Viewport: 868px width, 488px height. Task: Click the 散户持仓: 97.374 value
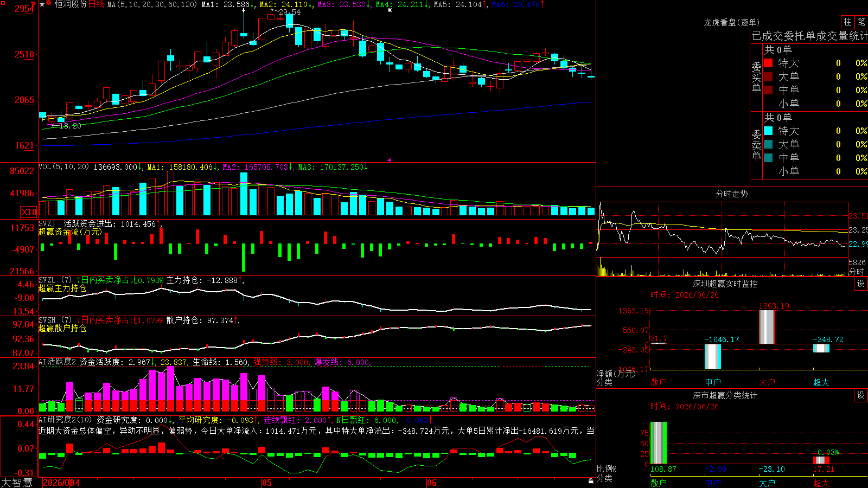click(202, 320)
